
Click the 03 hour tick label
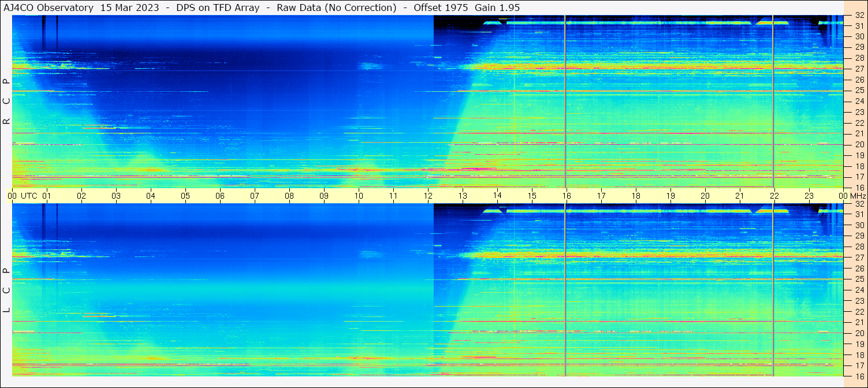click(x=116, y=196)
